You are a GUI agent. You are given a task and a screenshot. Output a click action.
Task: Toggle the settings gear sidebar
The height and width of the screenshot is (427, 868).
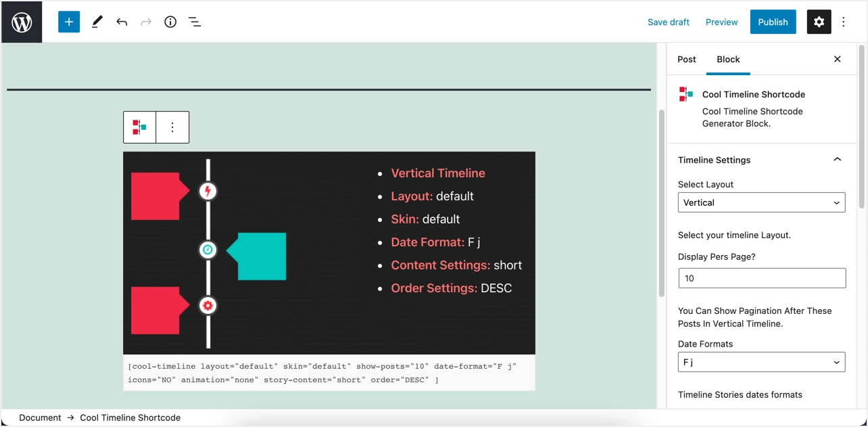point(819,22)
